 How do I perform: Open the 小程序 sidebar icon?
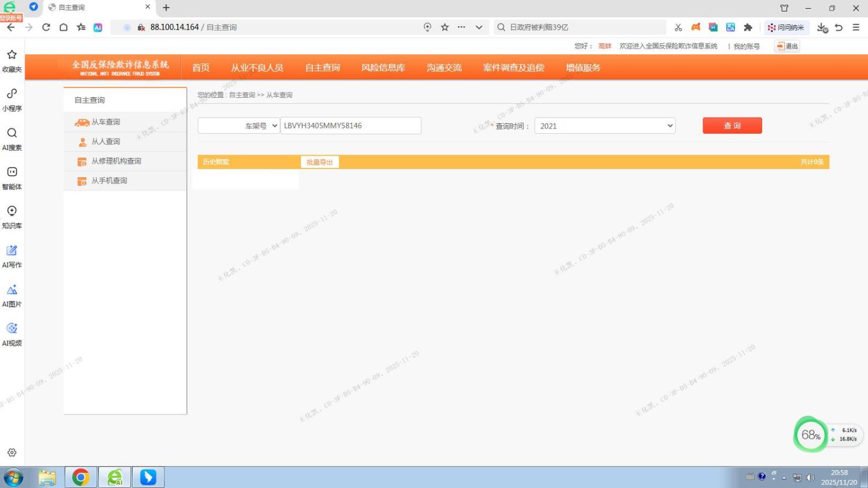click(12, 94)
